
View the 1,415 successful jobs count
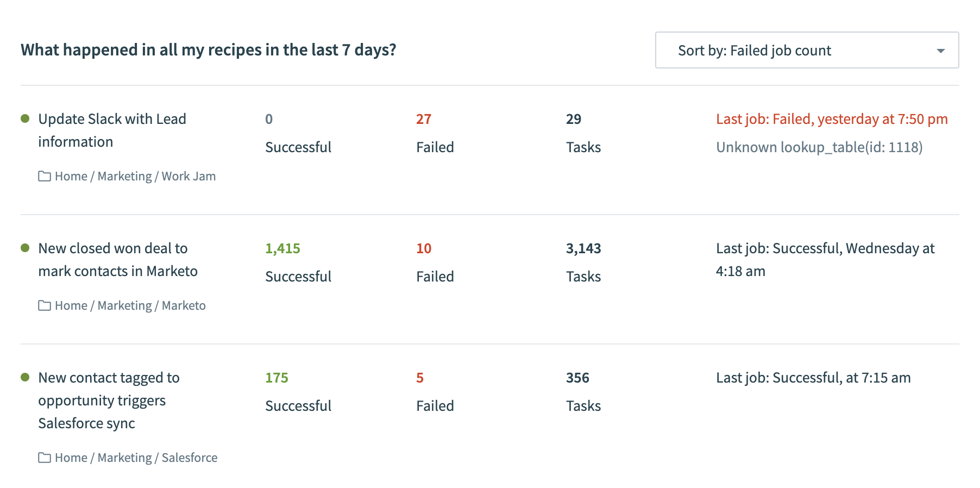pyautogui.click(x=282, y=248)
